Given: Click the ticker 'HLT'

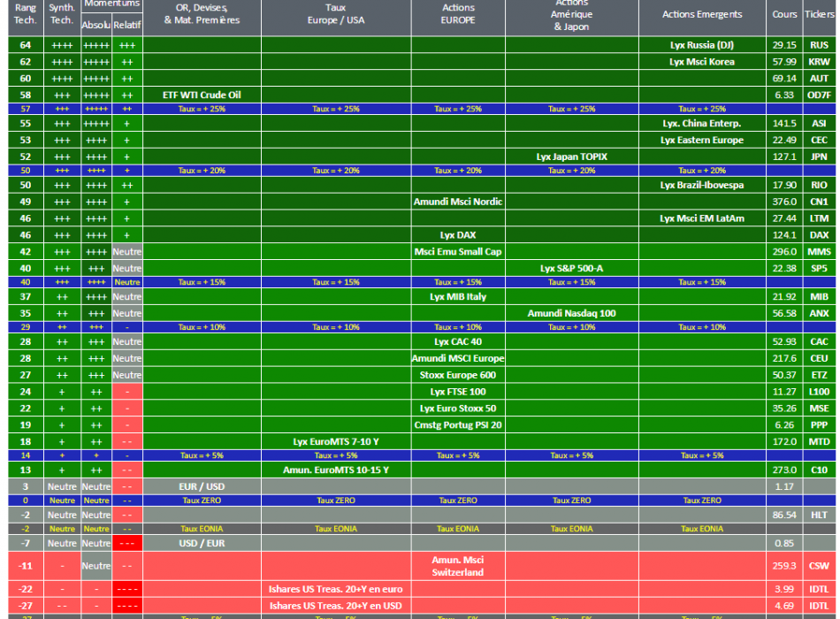Looking at the screenshot, I should pyautogui.click(x=819, y=515).
